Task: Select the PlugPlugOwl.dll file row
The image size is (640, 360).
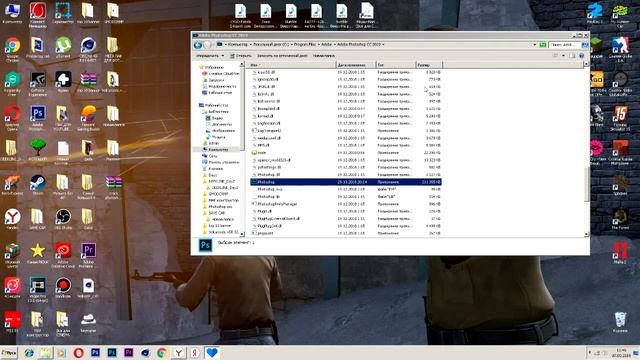Action: click(x=345, y=226)
